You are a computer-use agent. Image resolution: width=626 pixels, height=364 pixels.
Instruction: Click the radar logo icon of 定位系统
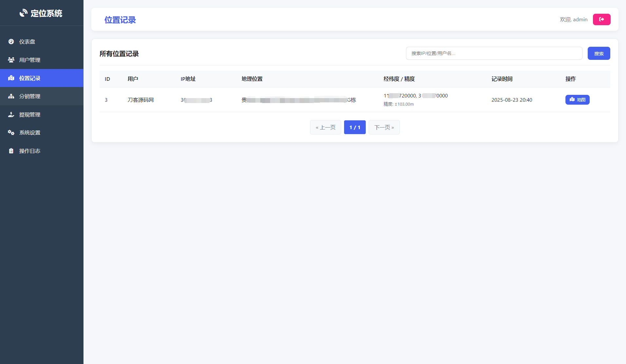coord(23,13)
